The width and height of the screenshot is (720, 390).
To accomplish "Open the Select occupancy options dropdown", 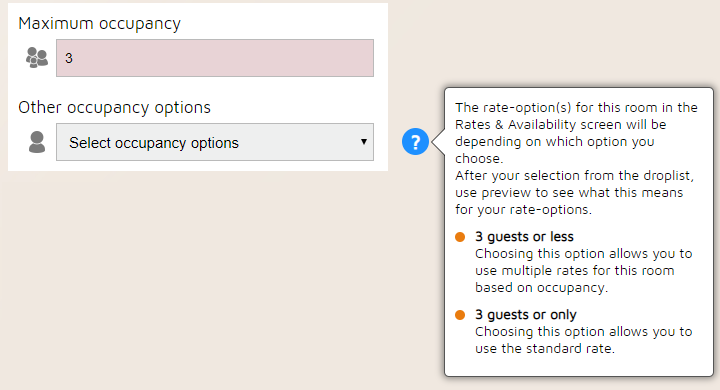I will [215, 142].
